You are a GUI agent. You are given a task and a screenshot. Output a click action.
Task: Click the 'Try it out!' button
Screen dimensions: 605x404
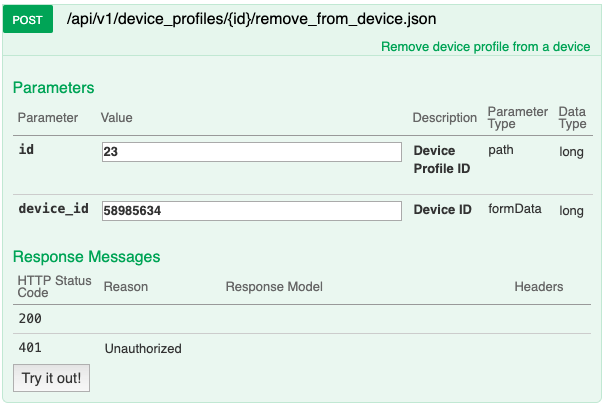pyautogui.click(x=51, y=378)
